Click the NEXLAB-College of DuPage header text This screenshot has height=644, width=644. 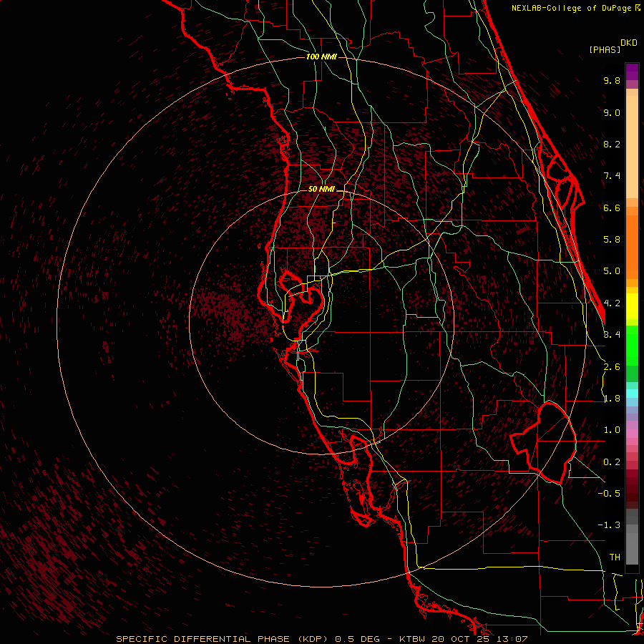tap(576, 8)
